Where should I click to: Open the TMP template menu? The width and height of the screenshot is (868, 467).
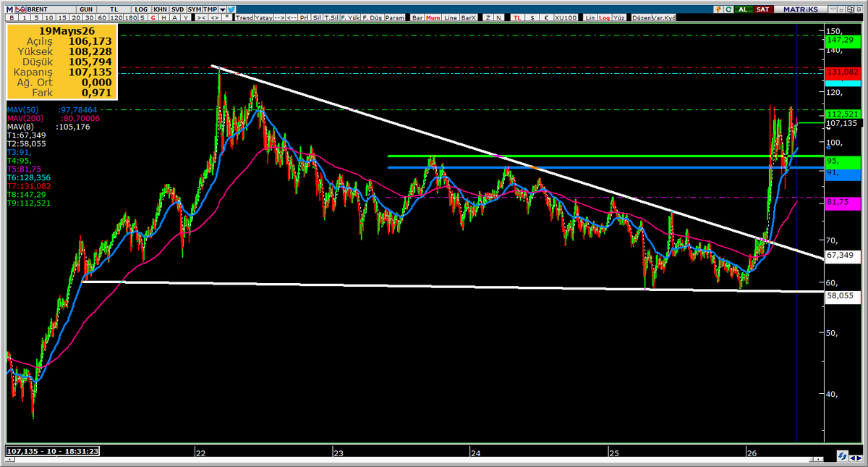[210, 8]
